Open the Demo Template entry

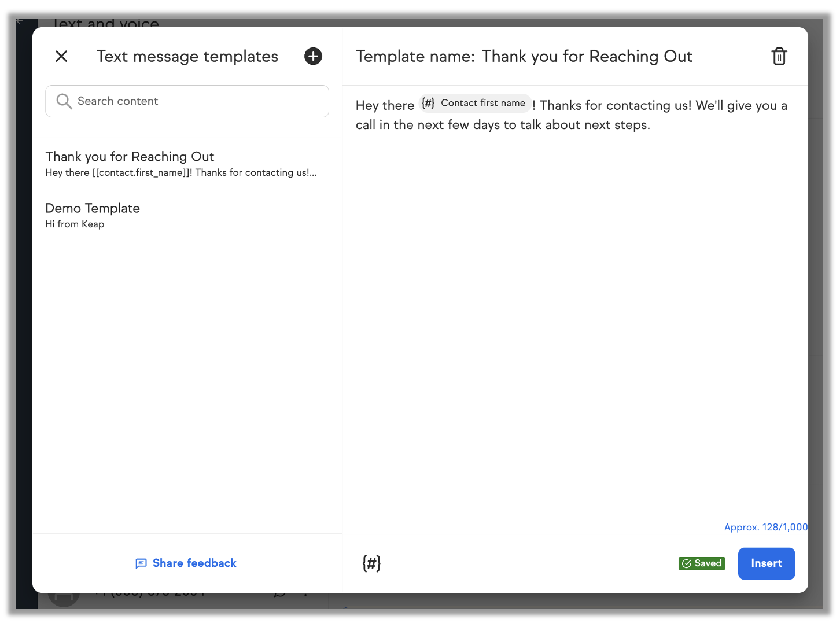pyautogui.click(x=93, y=208)
